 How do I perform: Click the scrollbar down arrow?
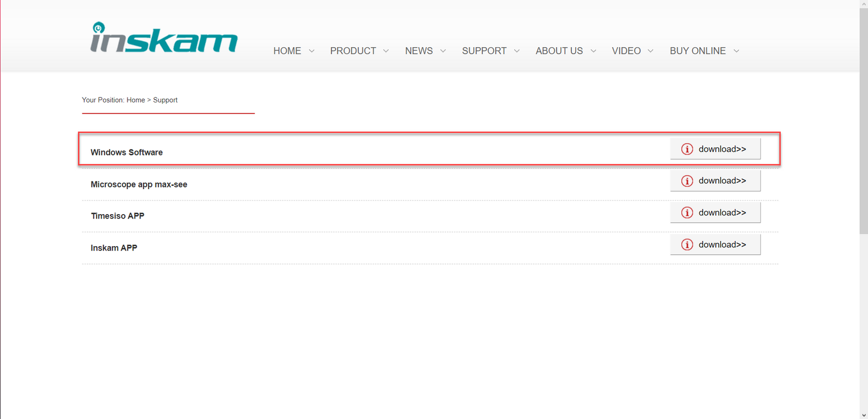(x=864, y=415)
